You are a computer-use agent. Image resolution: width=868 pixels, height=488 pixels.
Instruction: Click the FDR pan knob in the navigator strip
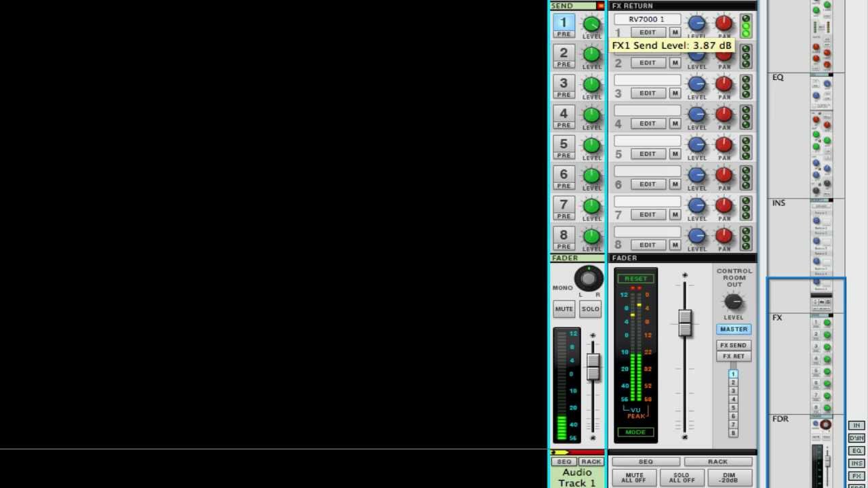[x=825, y=425]
